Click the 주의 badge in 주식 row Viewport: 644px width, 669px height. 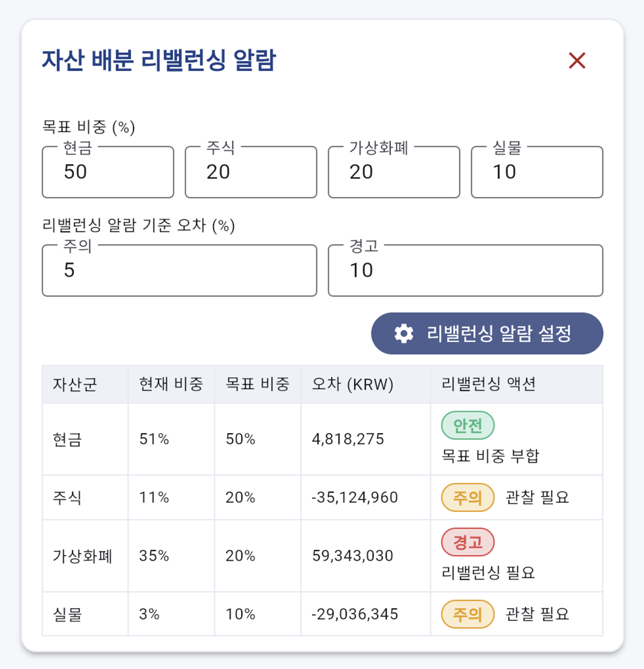(x=467, y=497)
